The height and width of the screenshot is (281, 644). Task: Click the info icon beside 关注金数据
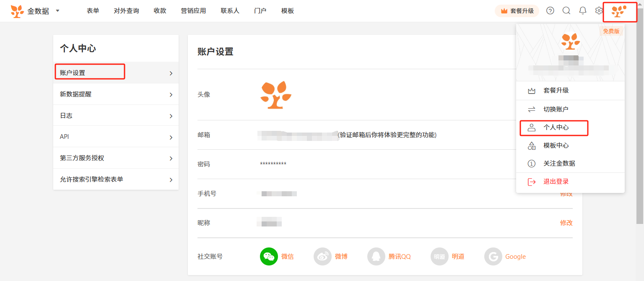point(532,164)
